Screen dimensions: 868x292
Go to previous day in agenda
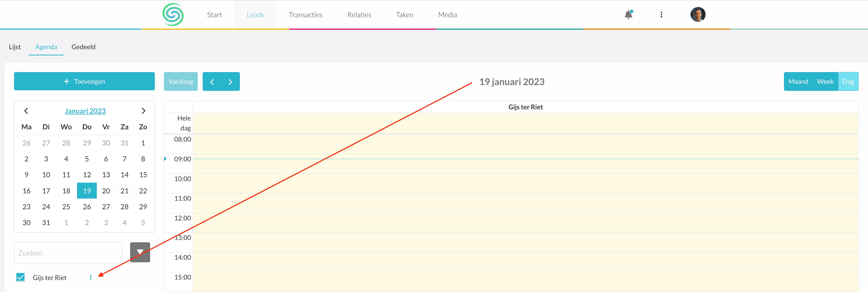pos(212,82)
